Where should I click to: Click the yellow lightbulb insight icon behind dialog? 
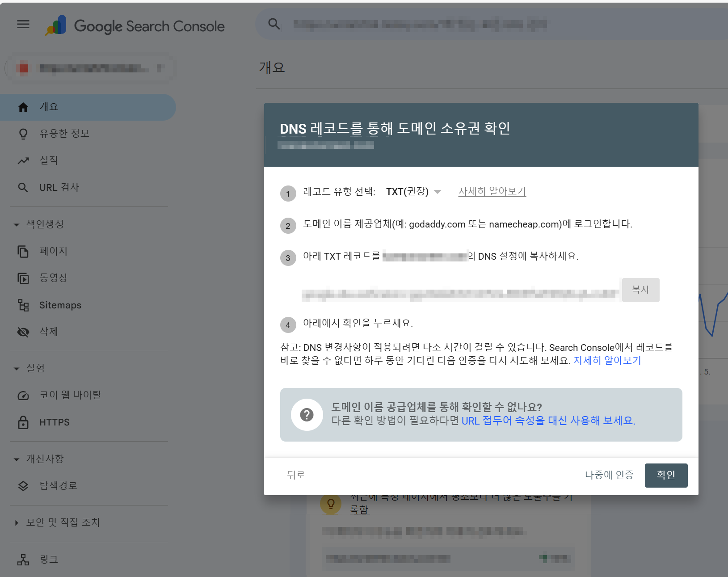(x=331, y=504)
